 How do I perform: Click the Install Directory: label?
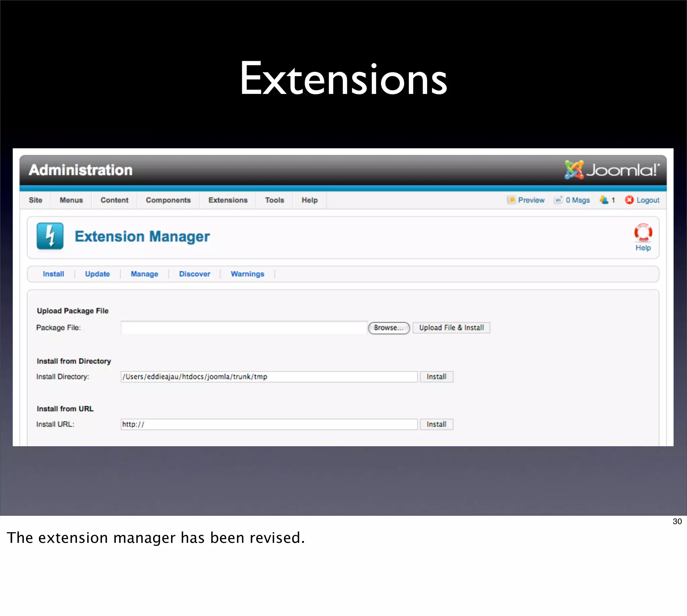[x=63, y=377]
